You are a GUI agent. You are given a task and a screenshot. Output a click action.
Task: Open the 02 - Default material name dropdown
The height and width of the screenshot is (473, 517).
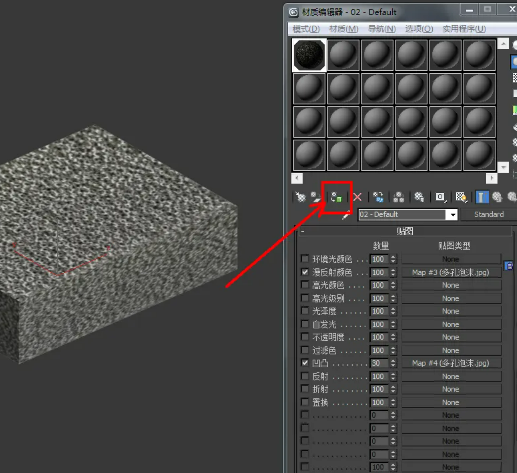pyautogui.click(x=453, y=215)
